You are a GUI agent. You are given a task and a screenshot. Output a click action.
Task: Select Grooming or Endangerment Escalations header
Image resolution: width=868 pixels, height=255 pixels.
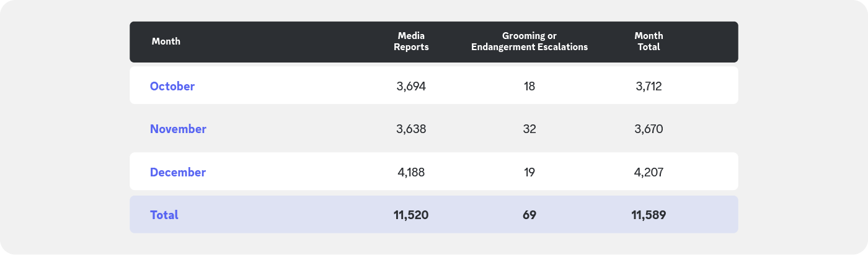click(x=529, y=41)
